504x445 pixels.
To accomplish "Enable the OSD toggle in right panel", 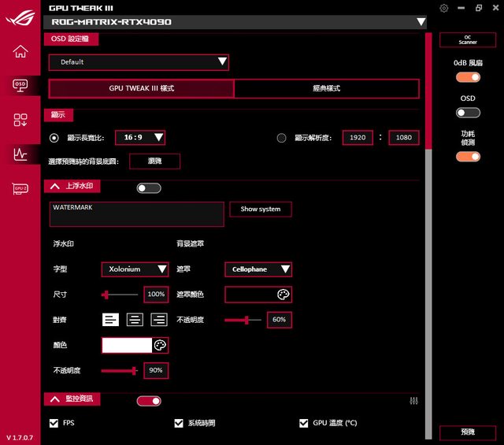I will click(x=468, y=115).
